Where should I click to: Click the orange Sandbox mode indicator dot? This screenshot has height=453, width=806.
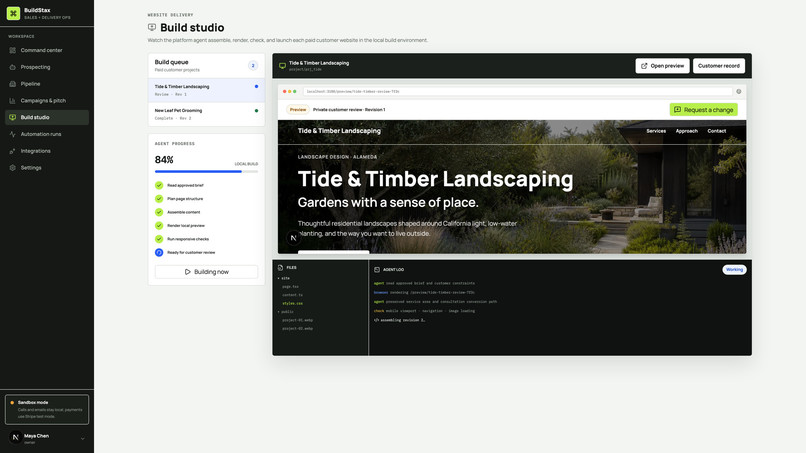click(12, 403)
